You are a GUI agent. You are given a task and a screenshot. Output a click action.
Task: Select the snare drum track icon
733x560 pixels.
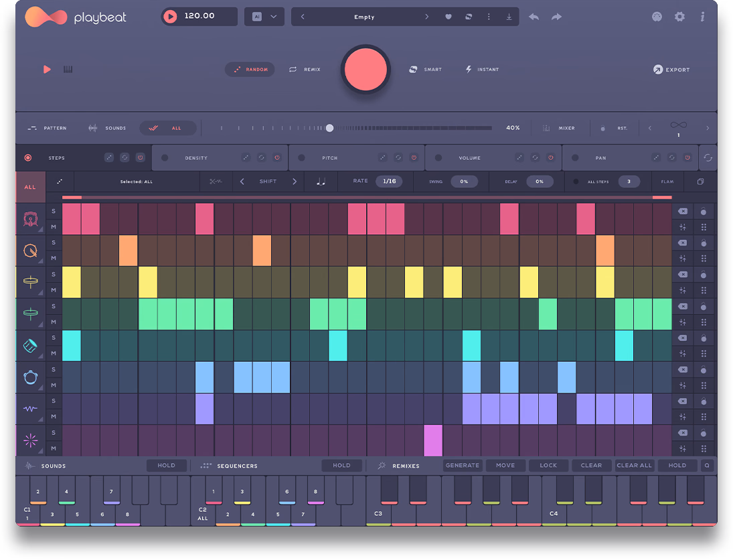click(30, 250)
